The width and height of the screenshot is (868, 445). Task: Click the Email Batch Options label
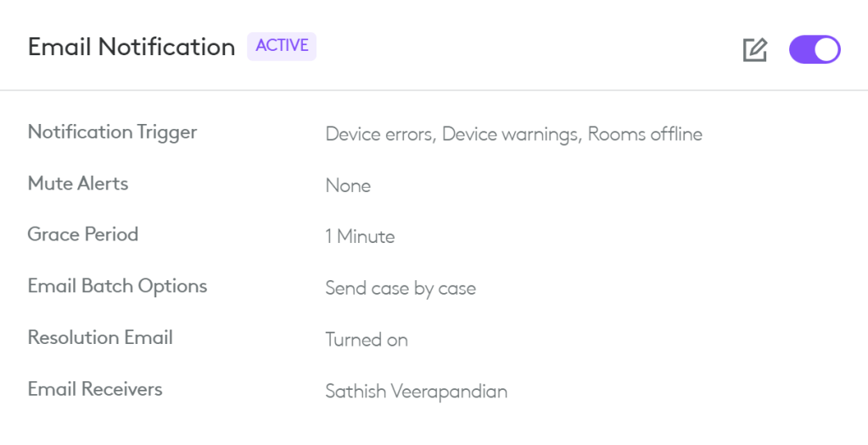click(x=117, y=286)
